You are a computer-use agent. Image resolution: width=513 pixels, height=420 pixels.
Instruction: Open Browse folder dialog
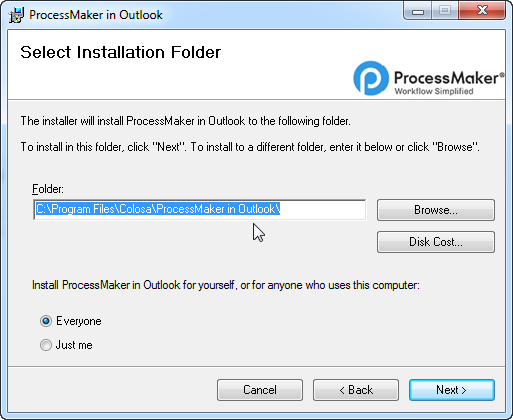436,210
